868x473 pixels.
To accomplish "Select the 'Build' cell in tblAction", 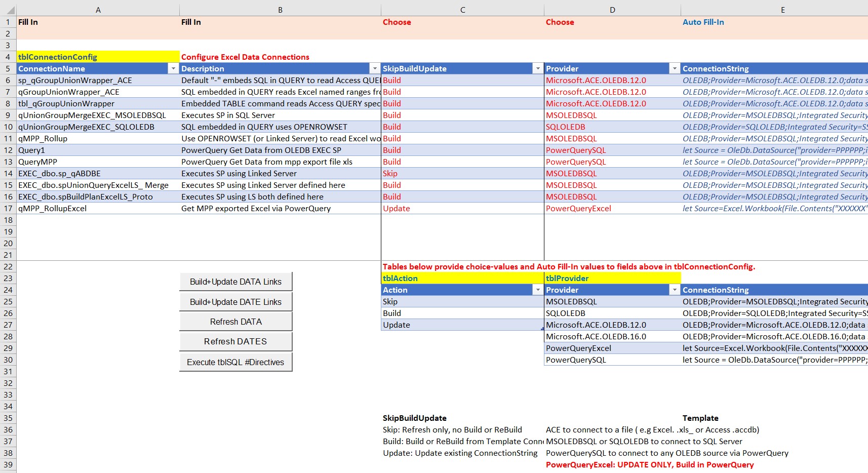I will tap(462, 313).
